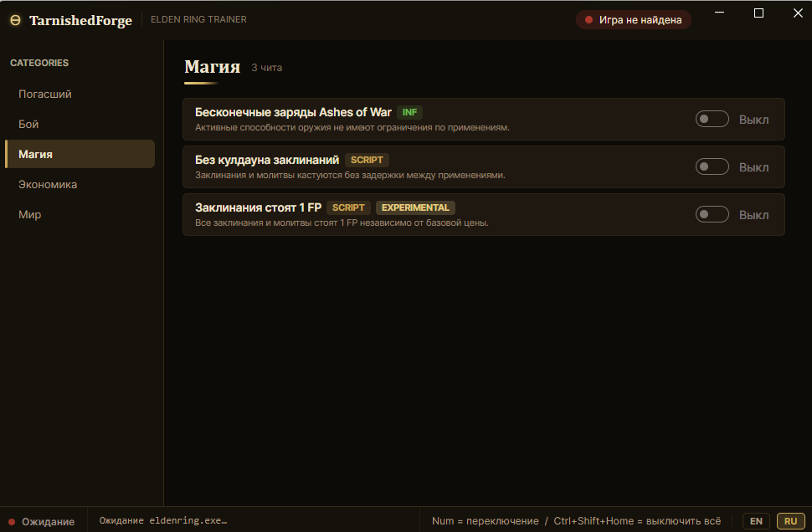Click the EXPERIMENTAL badge

click(x=415, y=207)
